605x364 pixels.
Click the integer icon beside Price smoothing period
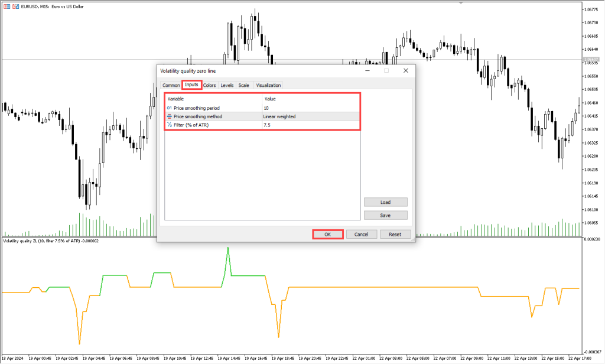point(169,108)
